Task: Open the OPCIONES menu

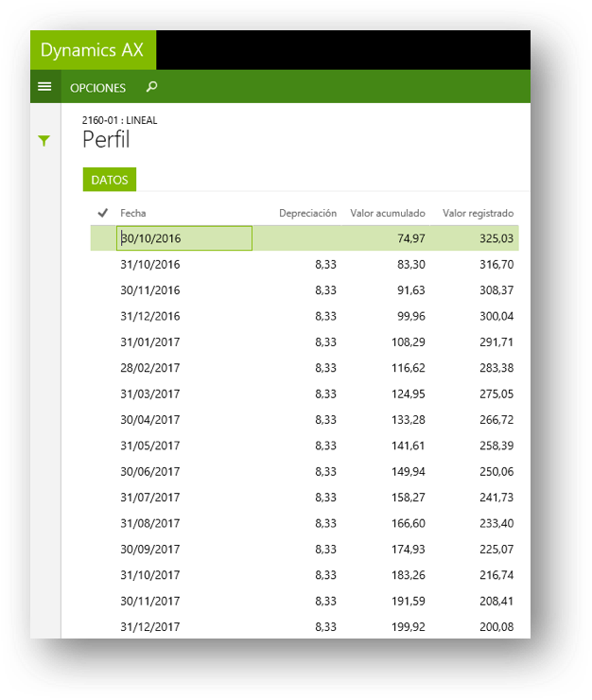Action: pyautogui.click(x=97, y=88)
